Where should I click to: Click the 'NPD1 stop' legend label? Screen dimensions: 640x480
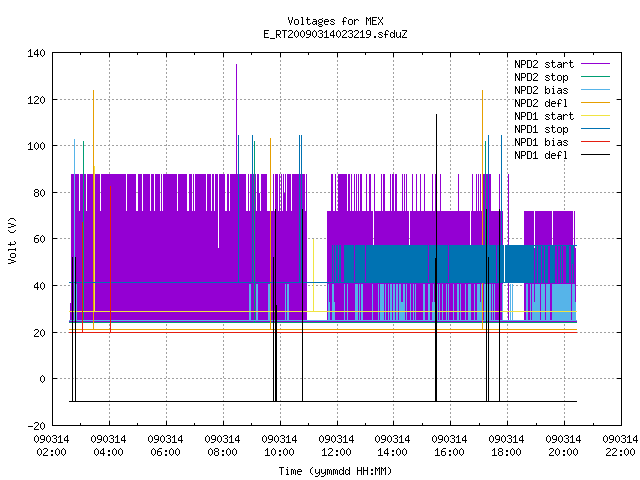(541, 129)
